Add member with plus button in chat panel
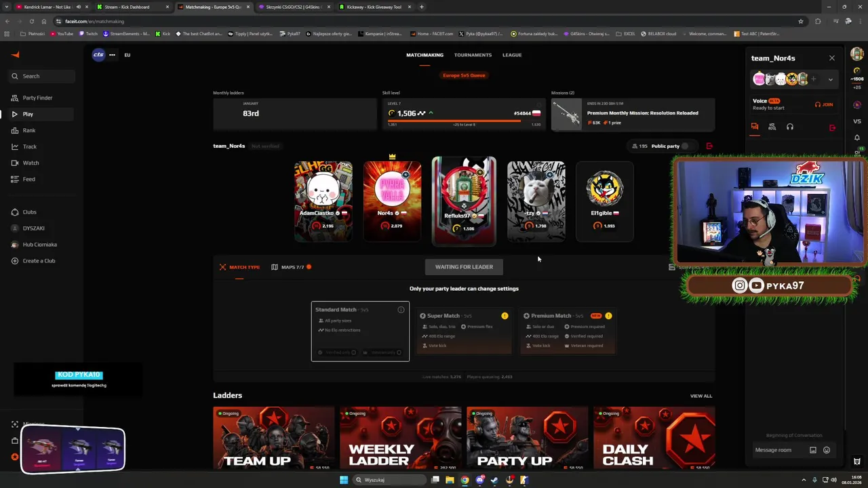The width and height of the screenshot is (868, 488). (813, 79)
